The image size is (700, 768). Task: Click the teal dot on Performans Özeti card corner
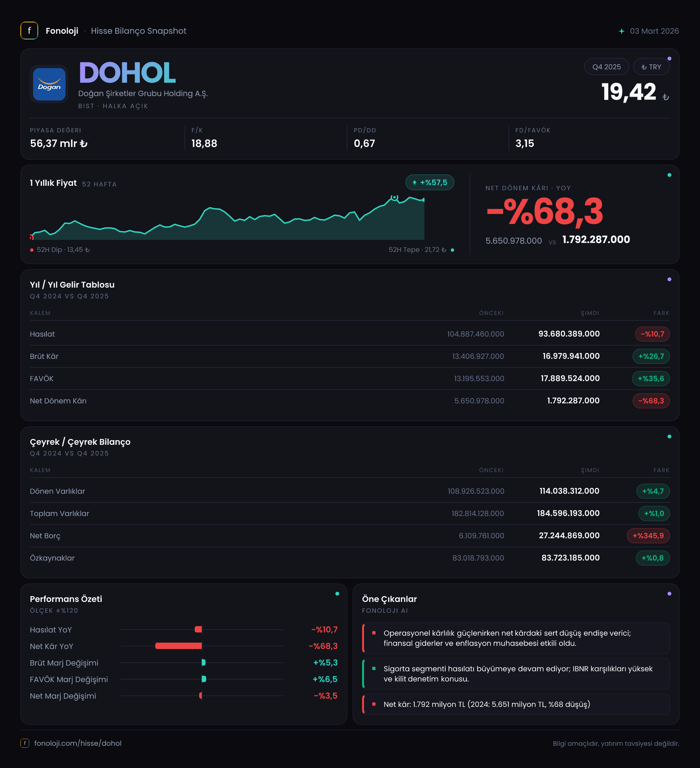(337, 594)
